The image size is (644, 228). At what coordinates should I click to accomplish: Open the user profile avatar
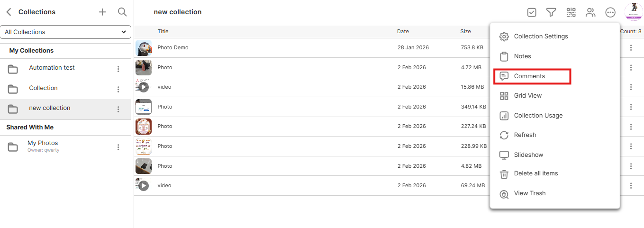(634, 11)
